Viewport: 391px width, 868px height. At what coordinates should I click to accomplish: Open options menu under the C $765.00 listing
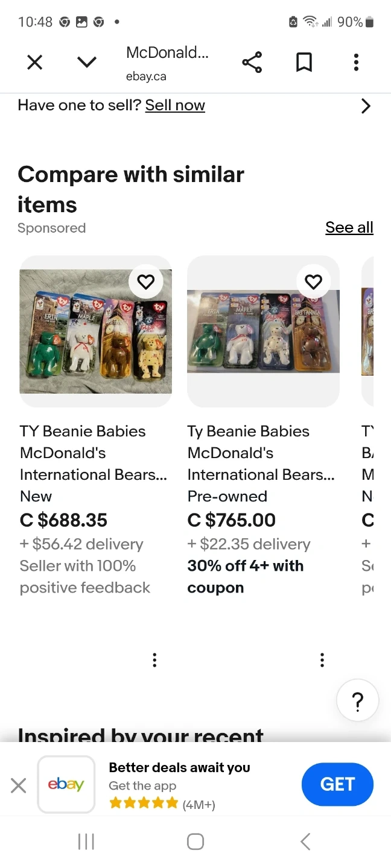point(322,660)
